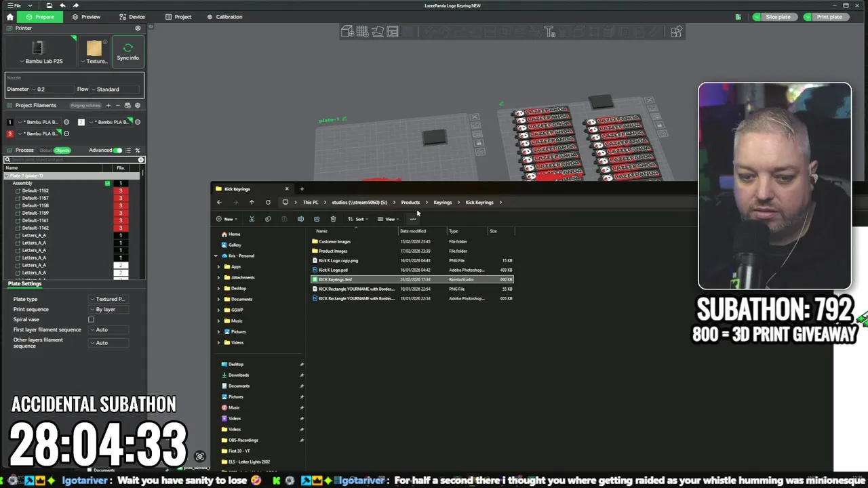Open the nozzle Diameter 0.2 dropdown
Viewport: 868px width, 488px height.
53,89
